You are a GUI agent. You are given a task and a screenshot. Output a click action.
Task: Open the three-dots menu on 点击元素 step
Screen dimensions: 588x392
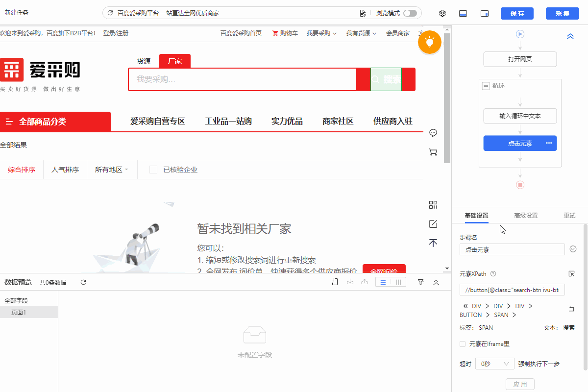(x=549, y=143)
